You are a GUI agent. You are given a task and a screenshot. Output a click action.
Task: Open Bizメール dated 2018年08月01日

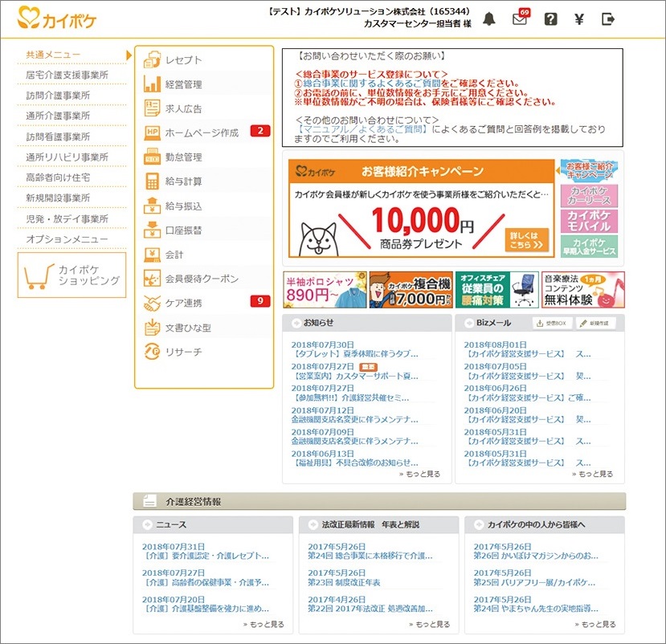click(527, 349)
